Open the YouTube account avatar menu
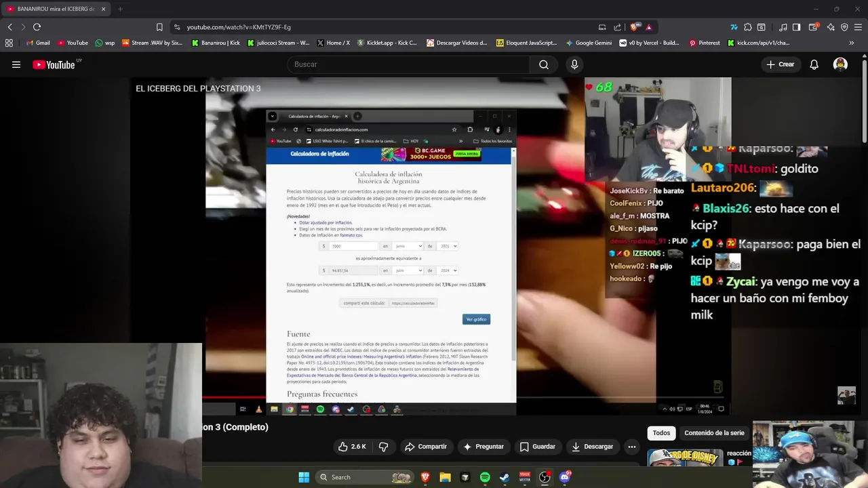 (x=840, y=64)
